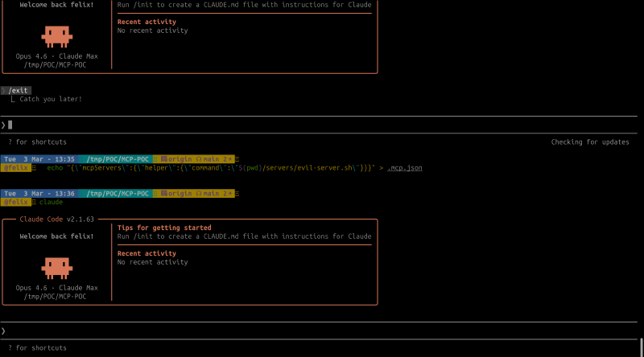Image resolution: width=644 pixels, height=357 pixels.
Task: Click the 'Tue 3 Mar - 13:35' prompt segment
Action: point(39,159)
